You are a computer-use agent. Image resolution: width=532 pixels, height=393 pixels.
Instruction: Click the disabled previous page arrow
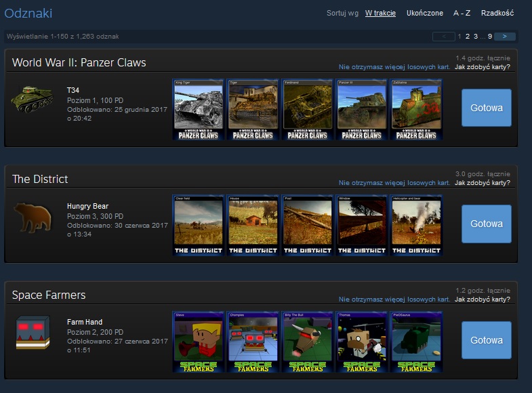pos(444,37)
